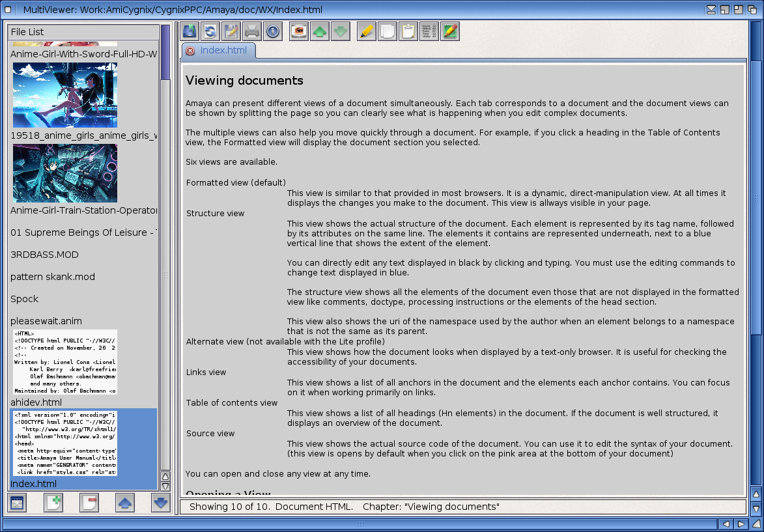Click window horizontal scroll right arrow
Screen dimensions: 764x532
click(x=741, y=524)
